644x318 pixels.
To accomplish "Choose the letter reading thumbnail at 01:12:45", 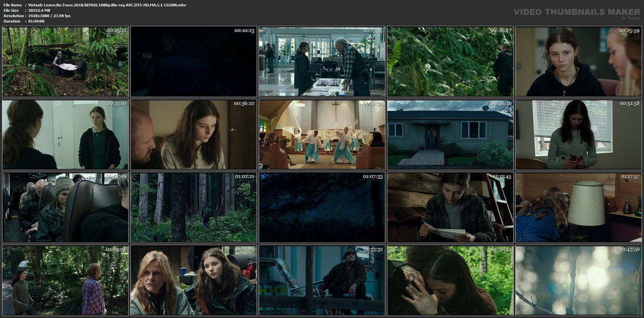I will [x=450, y=207].
